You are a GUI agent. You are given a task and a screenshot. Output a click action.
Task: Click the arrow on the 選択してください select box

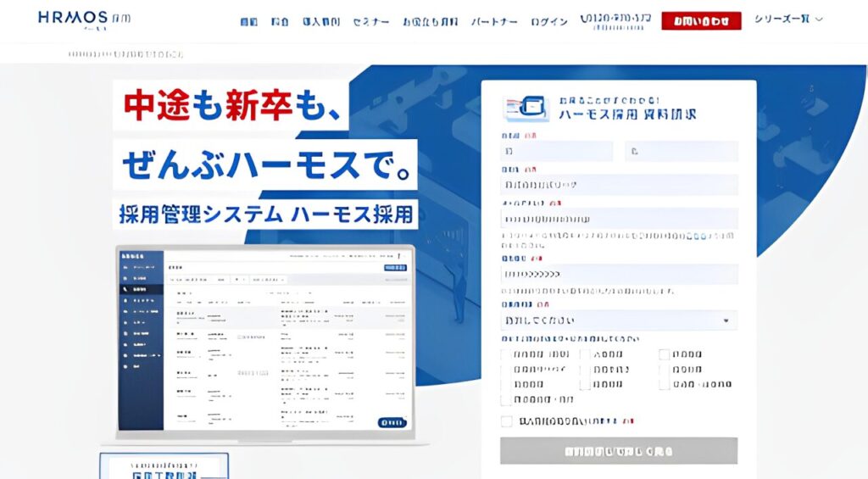point(726,320)
